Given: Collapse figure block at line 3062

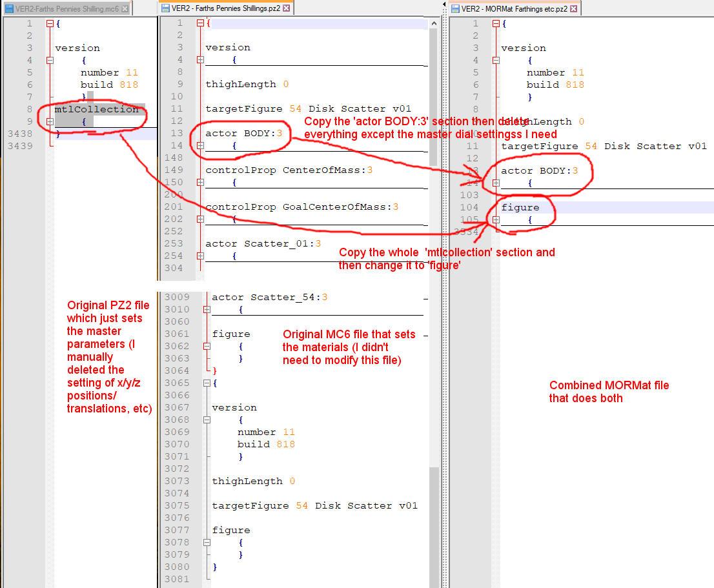Looking at the screenshot, I should [207, 347].
